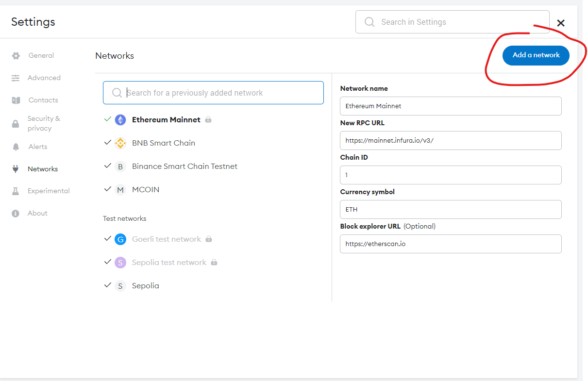Click the magnifier icon in Search in Settings
This screenshot has height=381, width=588.
pos(370,22)
